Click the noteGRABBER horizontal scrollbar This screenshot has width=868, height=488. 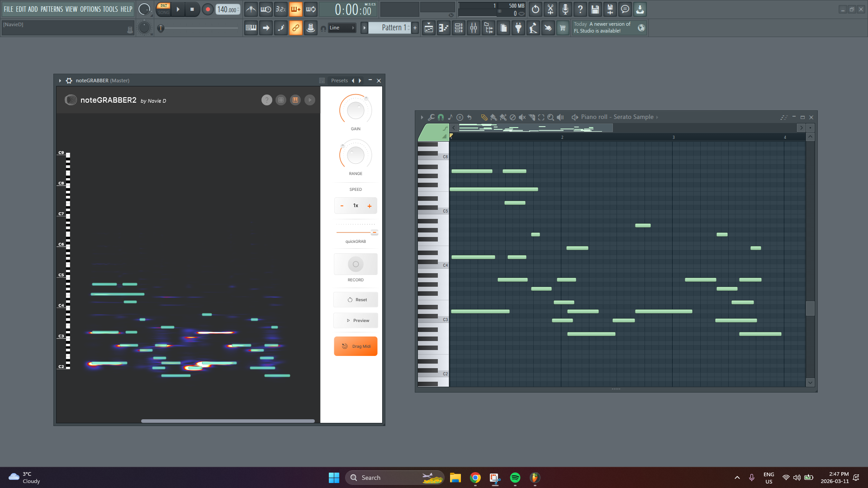pyautogui.click(x=228, y=421)
